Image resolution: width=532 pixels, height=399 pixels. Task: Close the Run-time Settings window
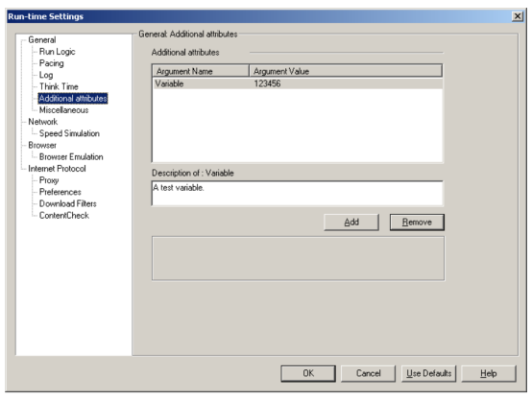click(517, 16)
